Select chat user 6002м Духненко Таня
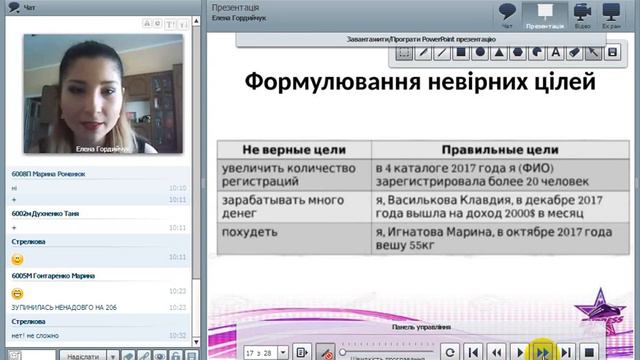Viewport: 640px width, 360px height. coord(45,213)
